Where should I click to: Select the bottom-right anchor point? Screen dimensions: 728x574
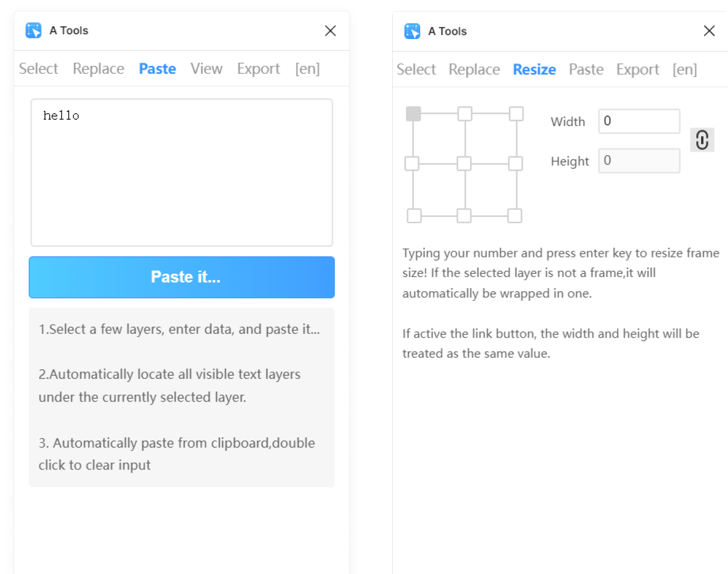pyautogui.click(x=515, y=216)
